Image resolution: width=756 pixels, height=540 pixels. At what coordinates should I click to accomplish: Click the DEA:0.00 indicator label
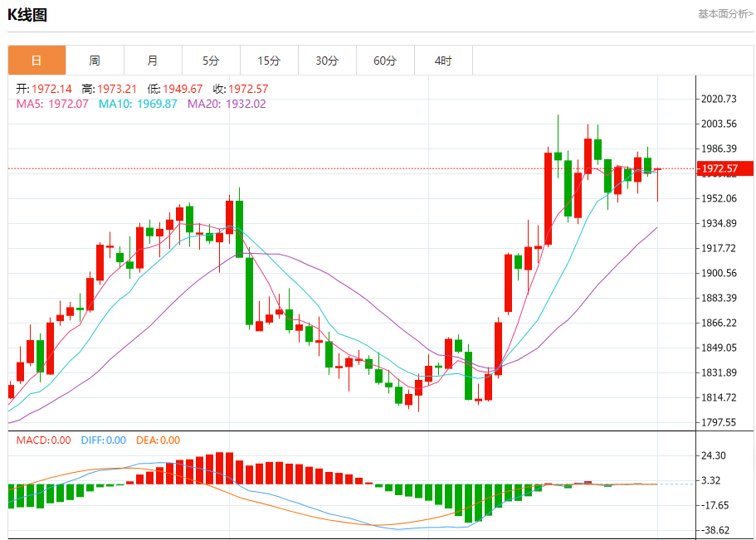[159, 440]
